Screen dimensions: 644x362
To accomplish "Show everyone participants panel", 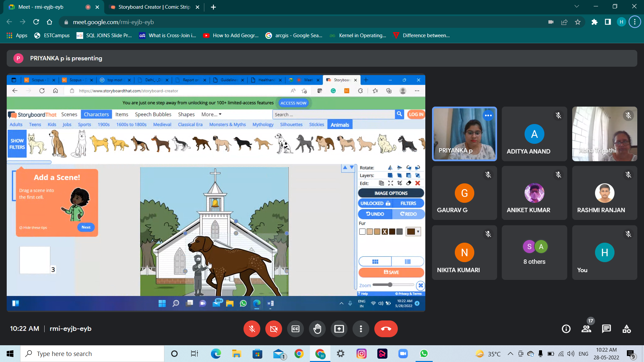I will 586,329.
